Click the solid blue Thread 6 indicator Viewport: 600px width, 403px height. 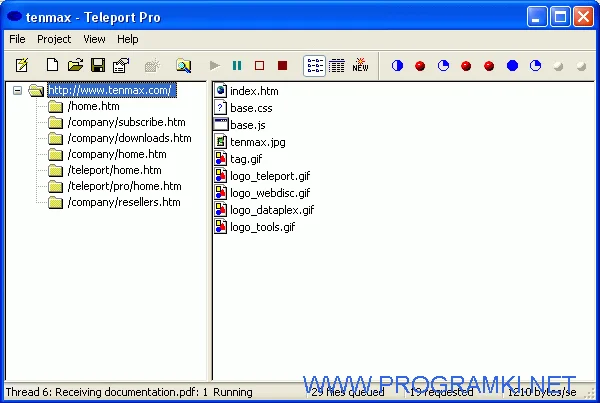(512, 66)
